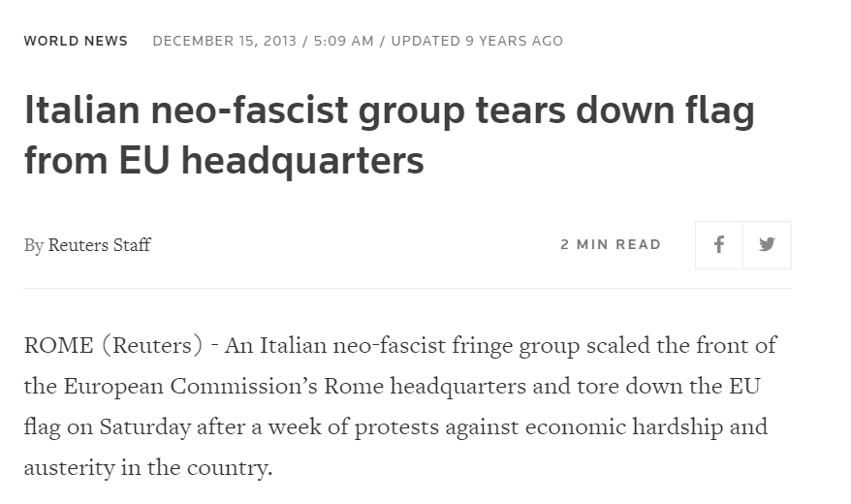Click the second headline line 'from EU headquarters'

click(224, 161)
